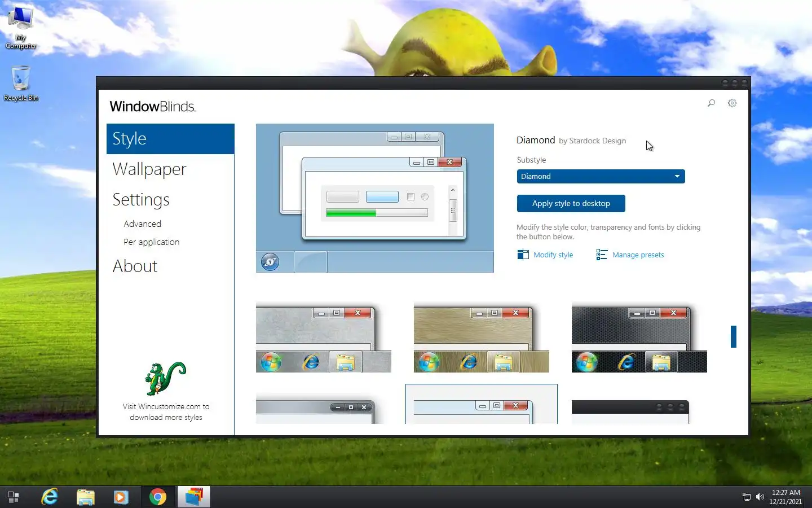The height and width of the screenshot is (508, 812).
Task: Click the blue style list scrollbar thumb
Action: click(734, 337)
